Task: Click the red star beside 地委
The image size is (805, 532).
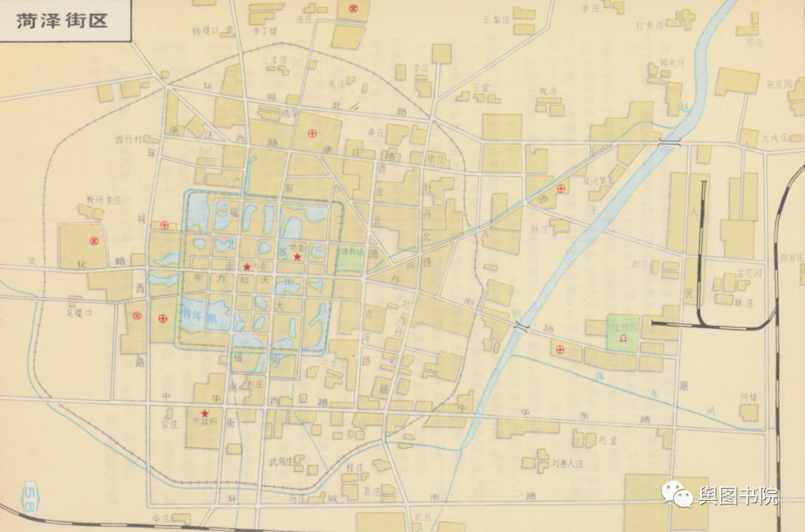Action: pos(297,256)
